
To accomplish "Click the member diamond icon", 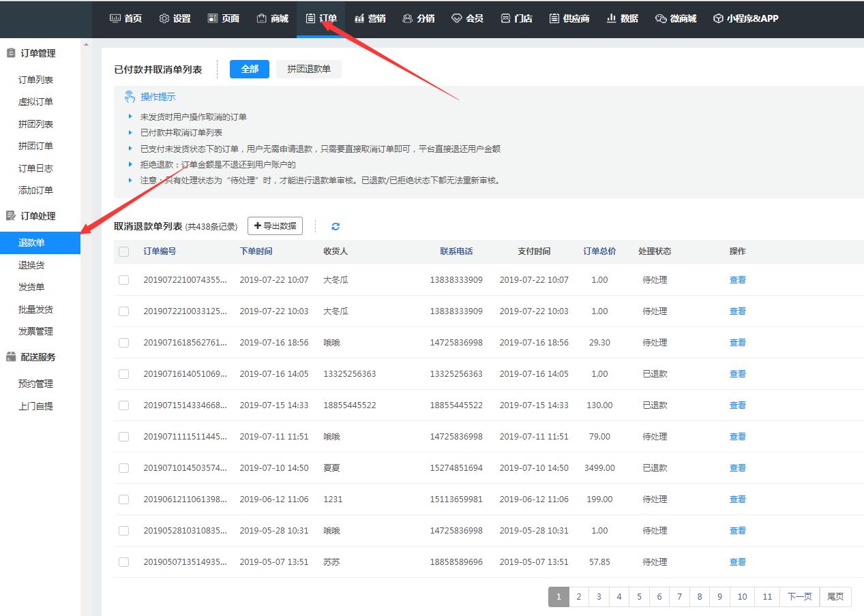I will pyautogui.click(x=457, y=18).
